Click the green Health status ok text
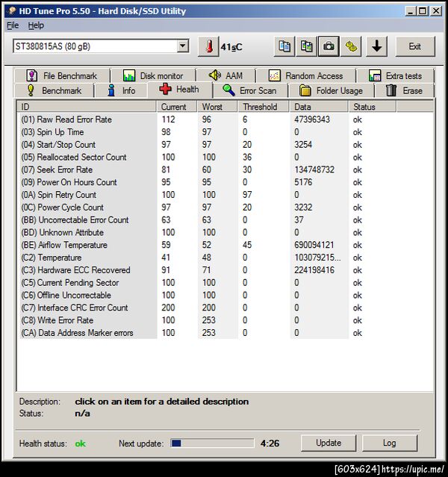The height and width of the screenshot is (477, 448). click(81, 444)
